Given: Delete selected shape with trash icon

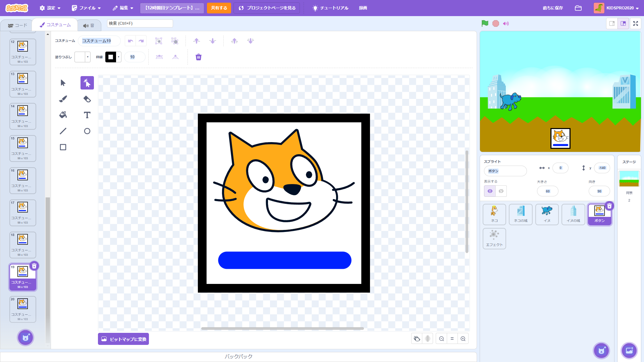Looking at the screenshot, I should click(199, 57).
